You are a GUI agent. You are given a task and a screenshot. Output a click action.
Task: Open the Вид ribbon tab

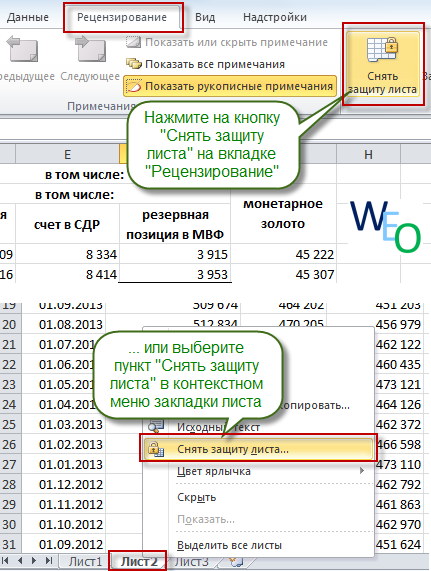[205, 17]
